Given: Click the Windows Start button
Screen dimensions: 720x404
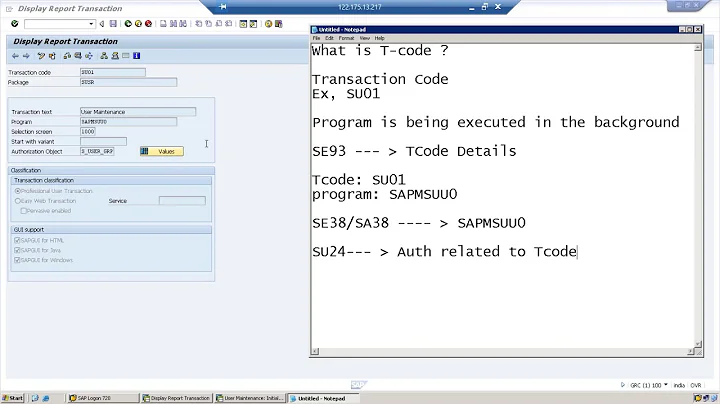Looking at the screenshot, I should coord(12,398).
